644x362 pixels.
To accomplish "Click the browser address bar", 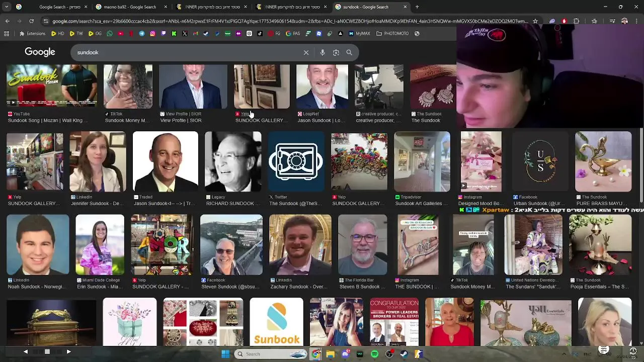I will [289, 21].
